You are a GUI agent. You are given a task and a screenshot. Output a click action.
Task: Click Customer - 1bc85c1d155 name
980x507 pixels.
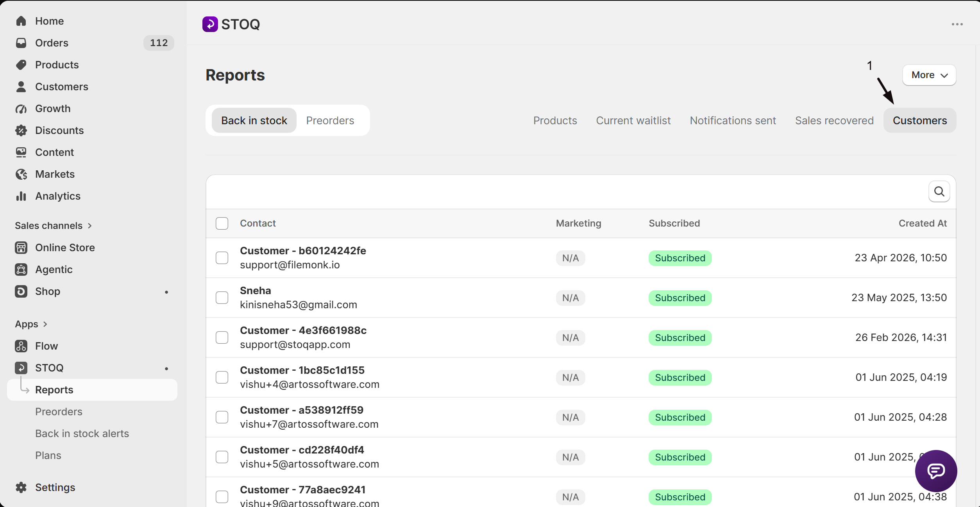(x=302, y=370)
